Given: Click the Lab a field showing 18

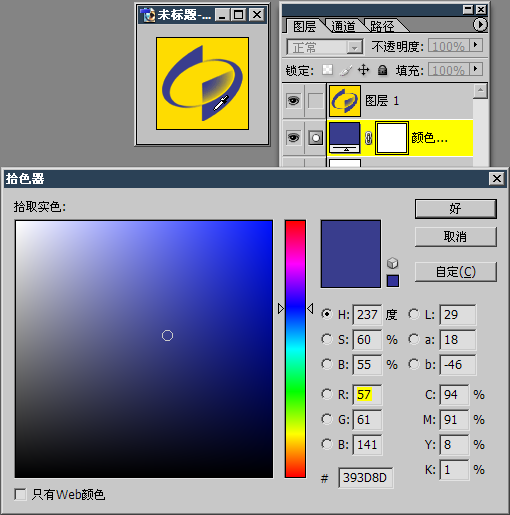Looking at the screenshot, I should tap(458, 339).
